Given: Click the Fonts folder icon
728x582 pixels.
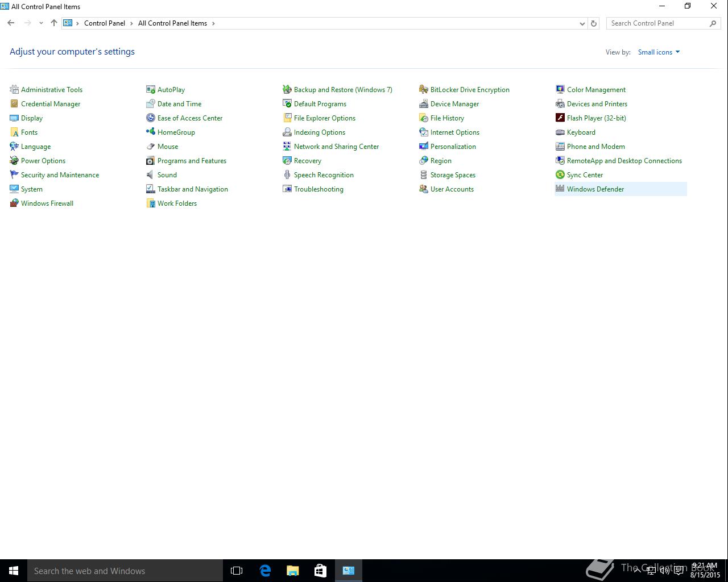Looking at the screenshot, I should [14, 132].
